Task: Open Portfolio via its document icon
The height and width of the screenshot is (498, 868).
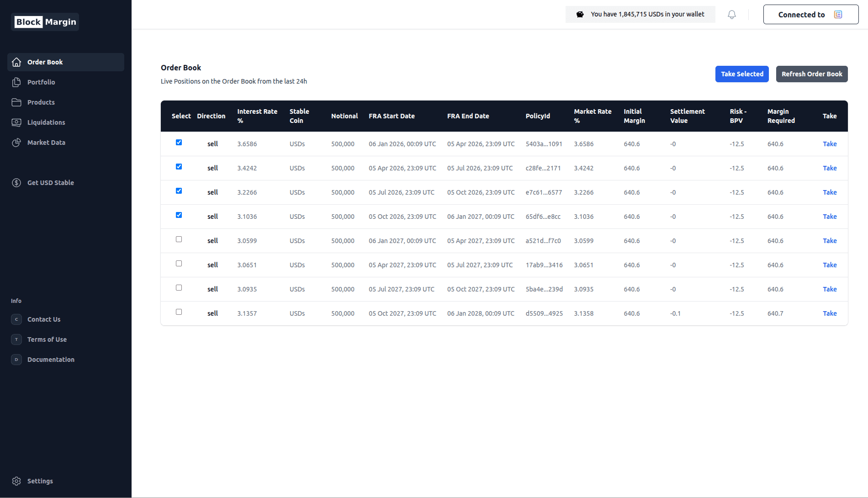Action: pos(16,82)
